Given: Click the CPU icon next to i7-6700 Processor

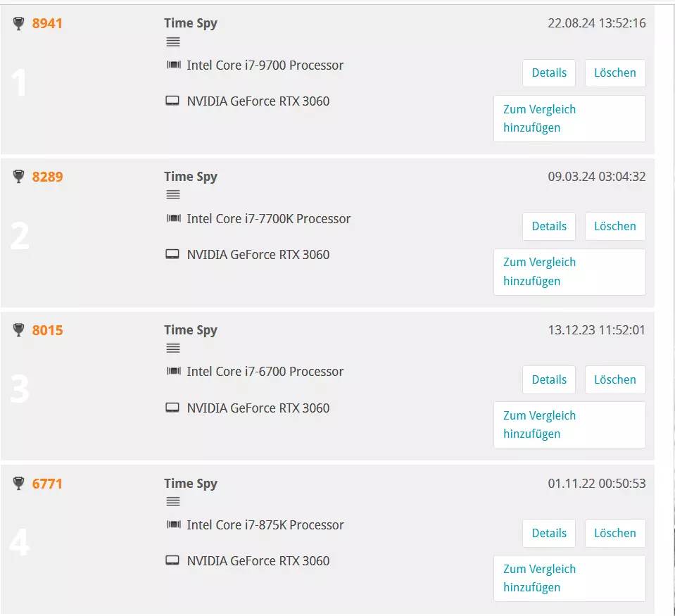Looking at the screenshot, I should [x=173, y=371].
